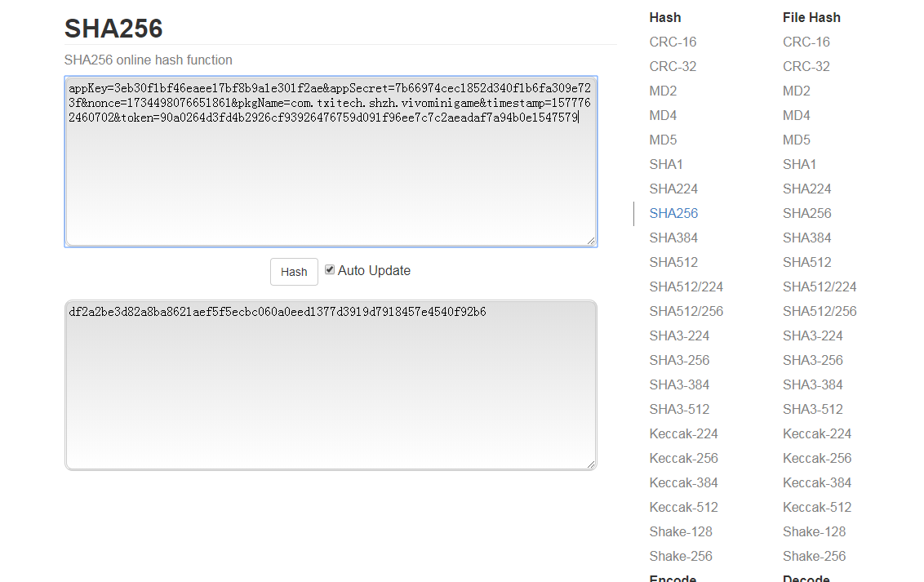The image size is (924, 582).
Task: Grab the input text area resize handle
Action: coord(591,240)
